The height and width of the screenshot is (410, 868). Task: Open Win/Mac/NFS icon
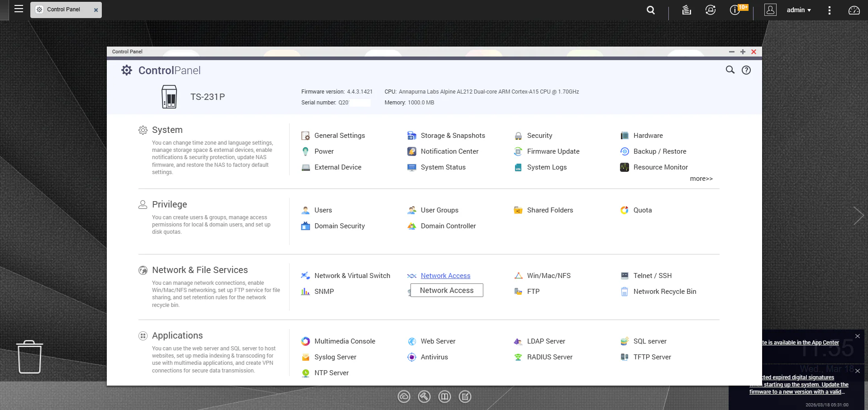click(518, 276)
